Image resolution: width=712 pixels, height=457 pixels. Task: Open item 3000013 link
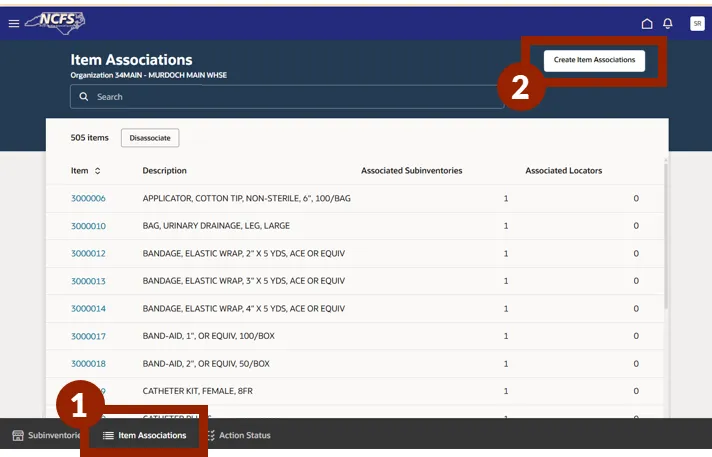click(x=88, y=281)
